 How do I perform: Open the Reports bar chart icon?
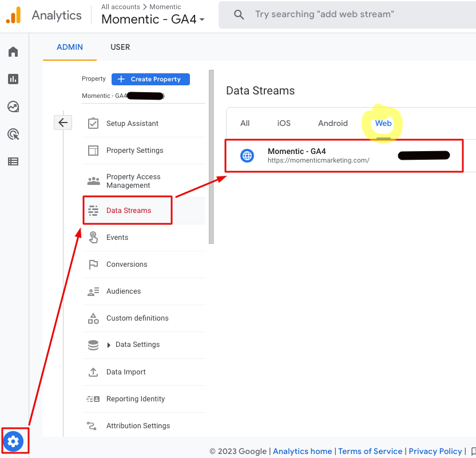(x=13, y=79)
